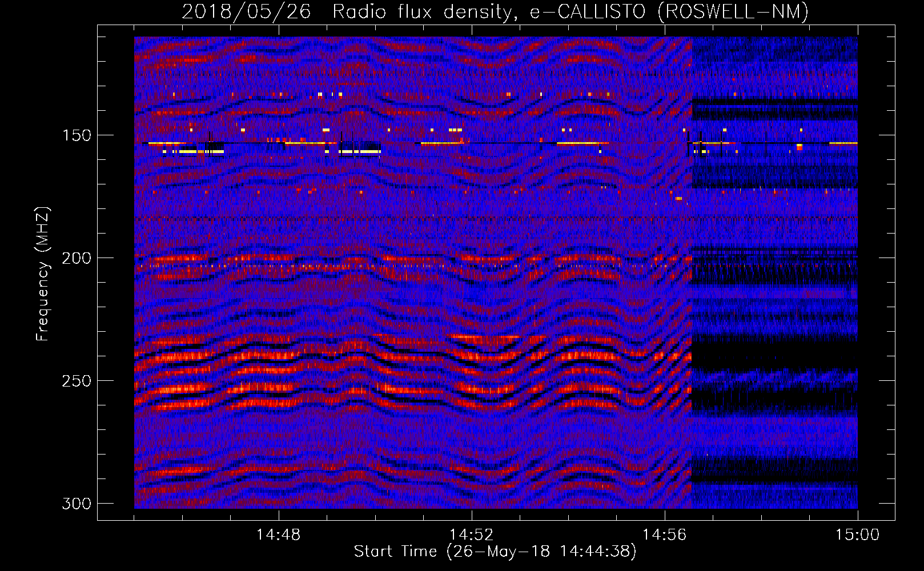Select the '200' frequency axis label

75,258
